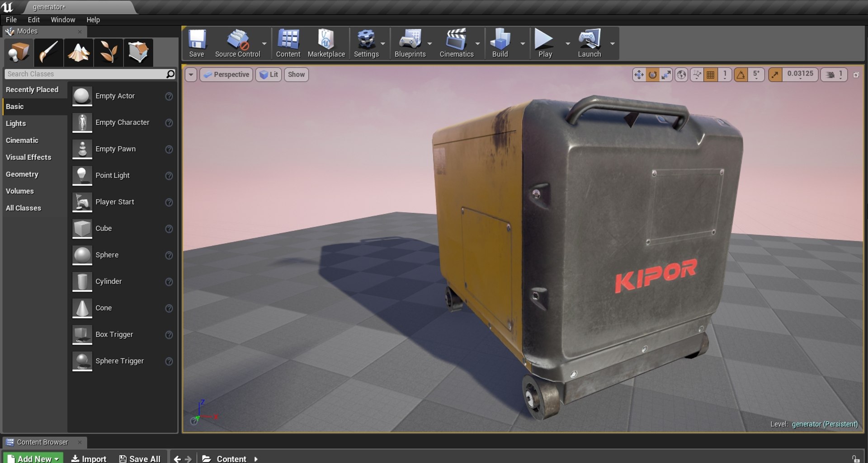The width and height of the screenshot is (868, 463).
Task: Open Source Control dropdown arrow
Action: (x=264, y=44)
